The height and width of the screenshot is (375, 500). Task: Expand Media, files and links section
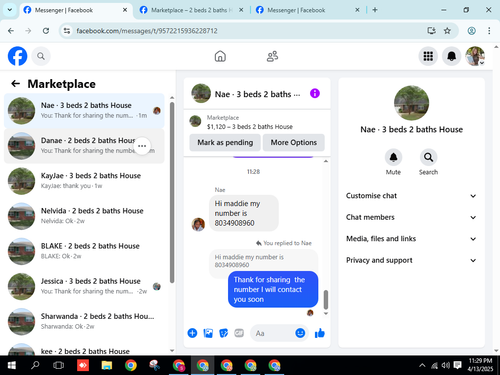point(411,239)
